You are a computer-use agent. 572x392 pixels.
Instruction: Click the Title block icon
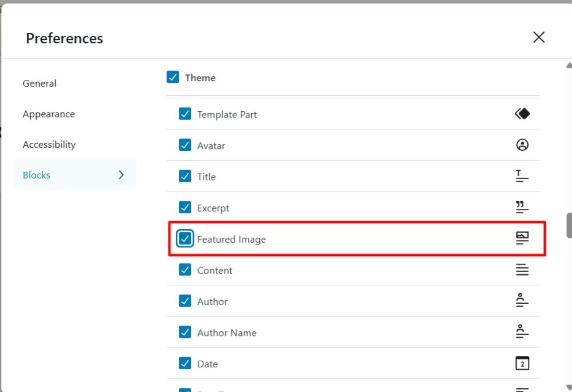coord(522,176)
